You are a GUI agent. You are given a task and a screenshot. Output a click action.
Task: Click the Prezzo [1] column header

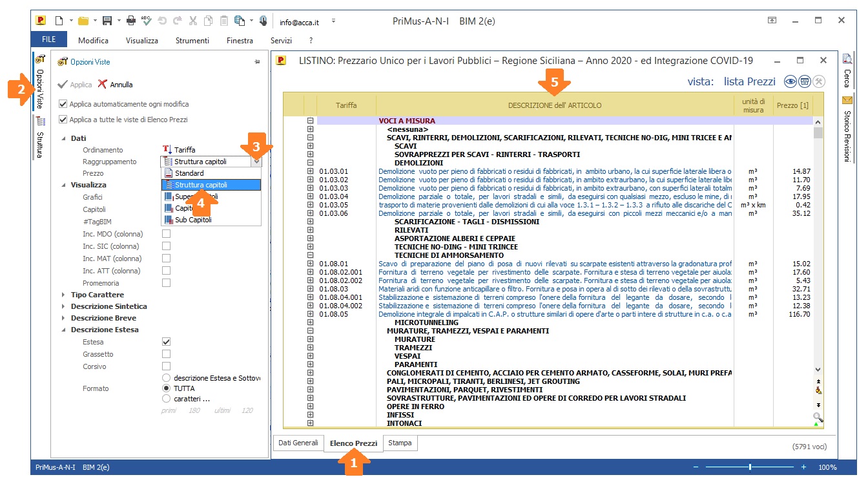click(792, 105)
